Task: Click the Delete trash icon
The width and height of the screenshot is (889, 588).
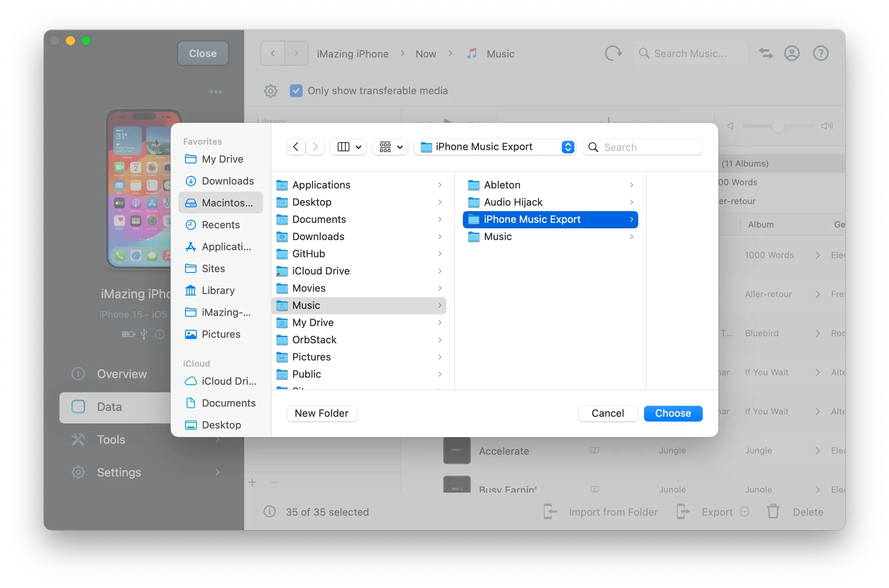Action: tap(773, 511)
